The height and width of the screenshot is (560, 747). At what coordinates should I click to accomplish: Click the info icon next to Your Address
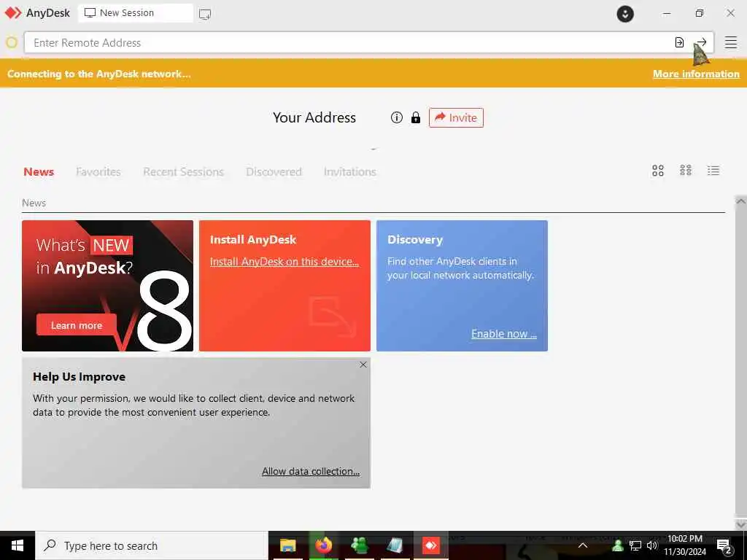tap(396, 117)
